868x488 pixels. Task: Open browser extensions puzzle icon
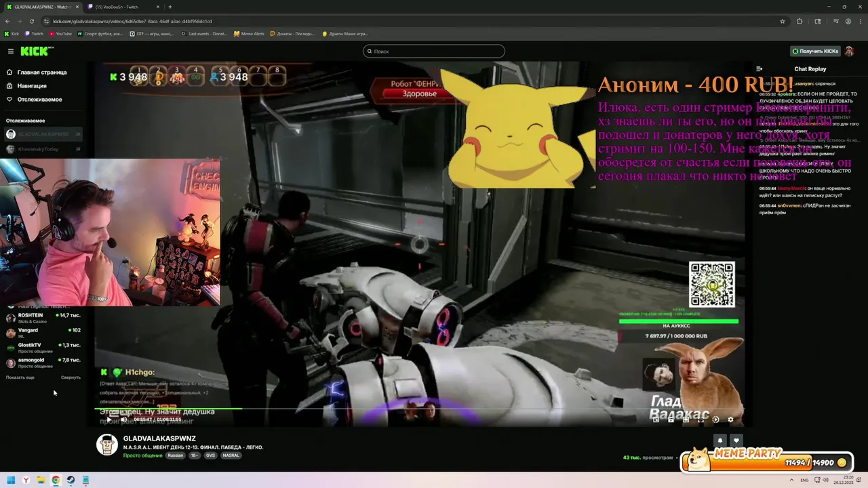point(800,21)
